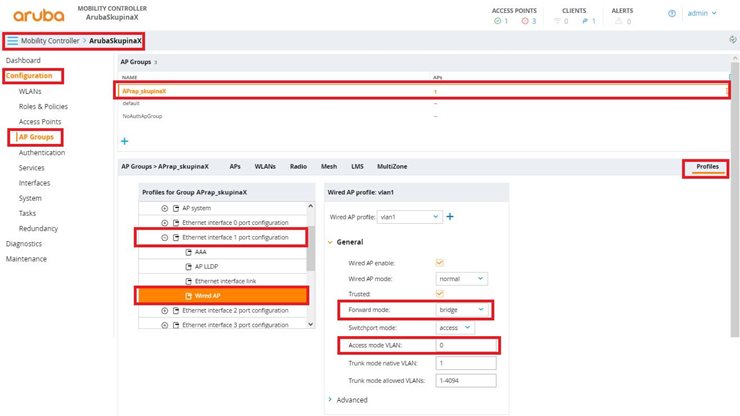The height and width of the screenshot is (416, 740).
Task: Collapse Ethernet interface 1 port configuration
Action: 164,238
